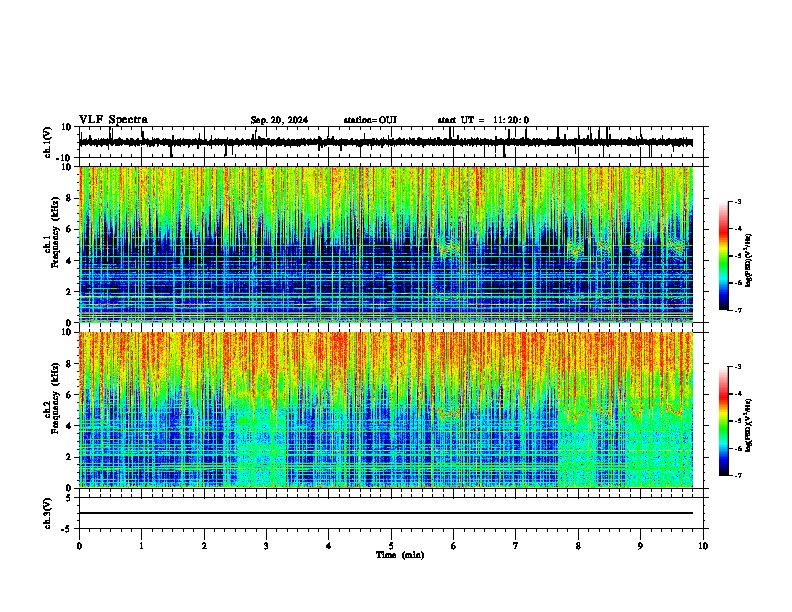
Task: Click the ch.2 spectrogram panel
Action: coord(386,410)
